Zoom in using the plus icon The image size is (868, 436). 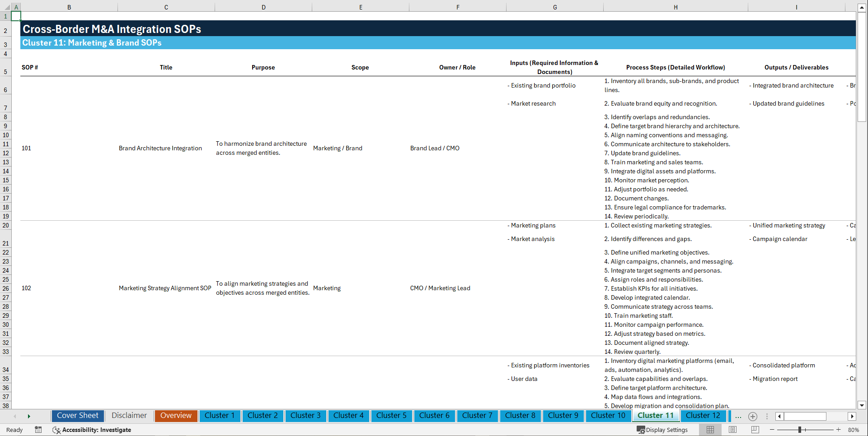(x=839, y=430)
